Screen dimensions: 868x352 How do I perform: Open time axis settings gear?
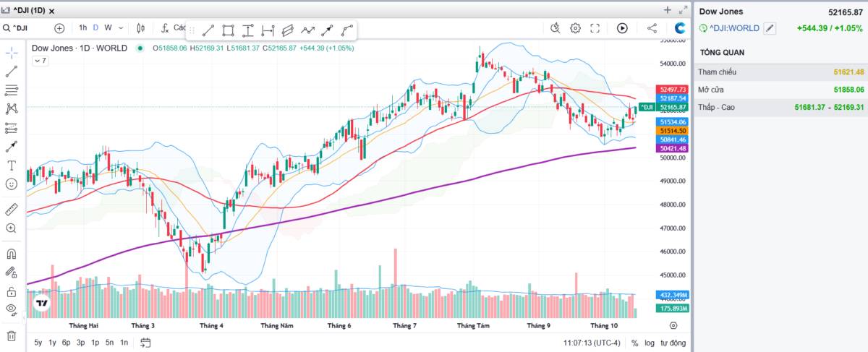click(x=673, y=326)
